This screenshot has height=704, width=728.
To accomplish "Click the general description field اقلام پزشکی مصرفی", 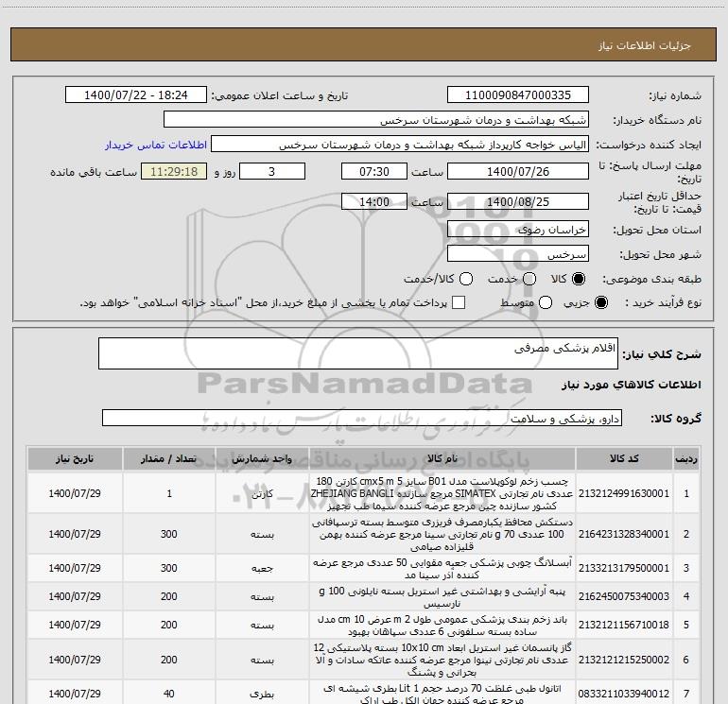I will coord(358,353).
